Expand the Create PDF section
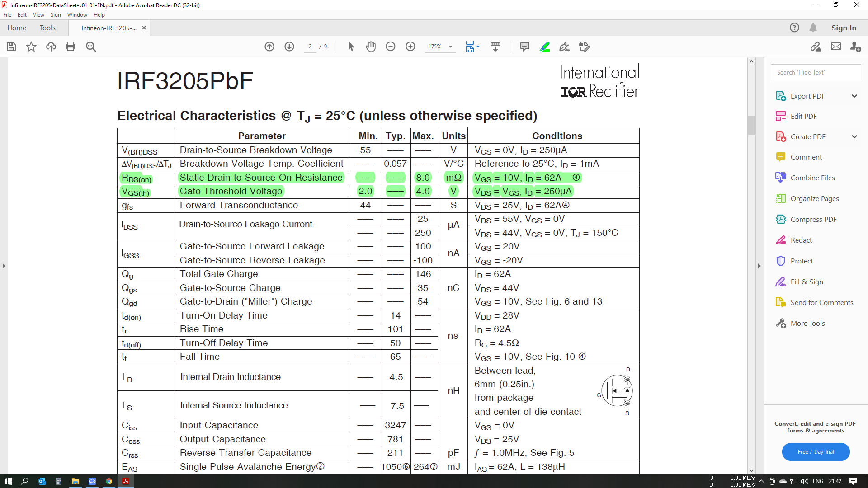Screen dimensions: 868x488 (854, 136)
